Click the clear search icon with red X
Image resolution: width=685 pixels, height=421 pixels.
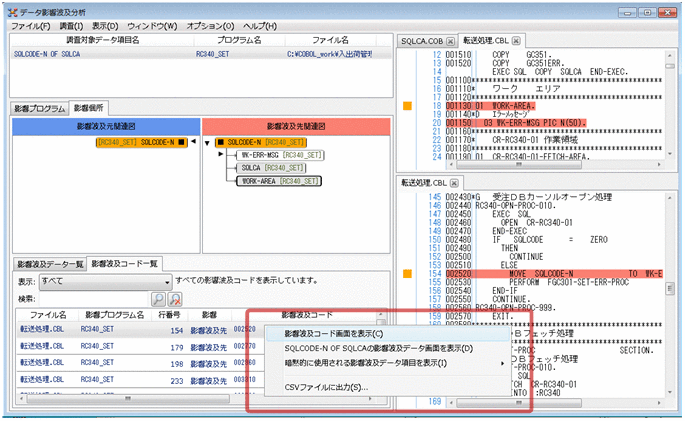pyautogui.click(x=175, y=299)
